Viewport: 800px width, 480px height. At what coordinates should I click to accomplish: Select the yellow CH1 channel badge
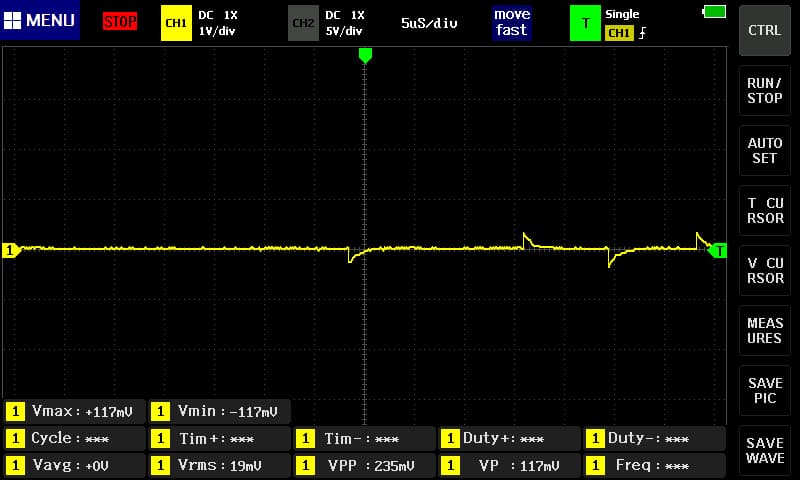click(176, 22)
